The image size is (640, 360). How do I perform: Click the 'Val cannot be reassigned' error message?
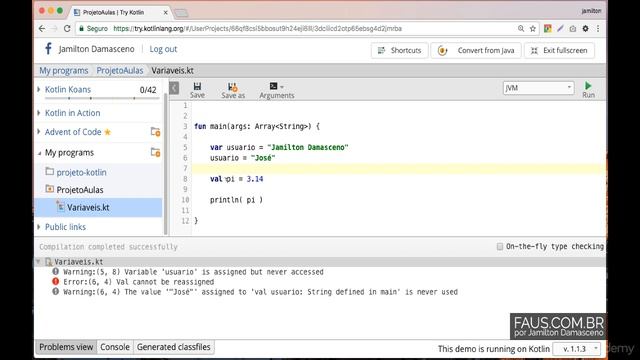click(139, 282)
